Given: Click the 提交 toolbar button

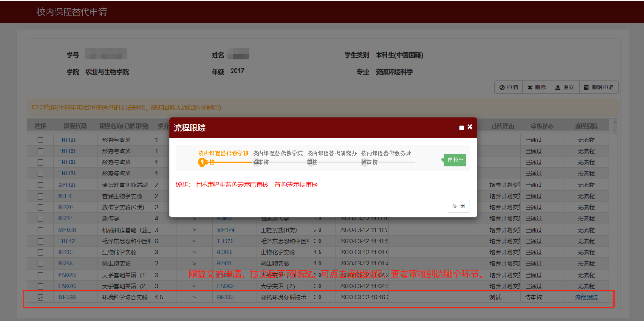Looking at the screenshot, I should coord(565,88).
